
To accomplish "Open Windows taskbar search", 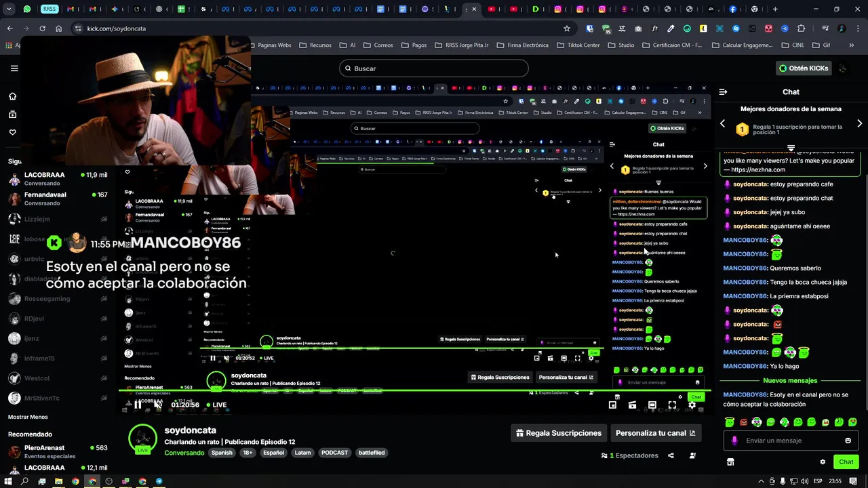I will click(24, 481).
